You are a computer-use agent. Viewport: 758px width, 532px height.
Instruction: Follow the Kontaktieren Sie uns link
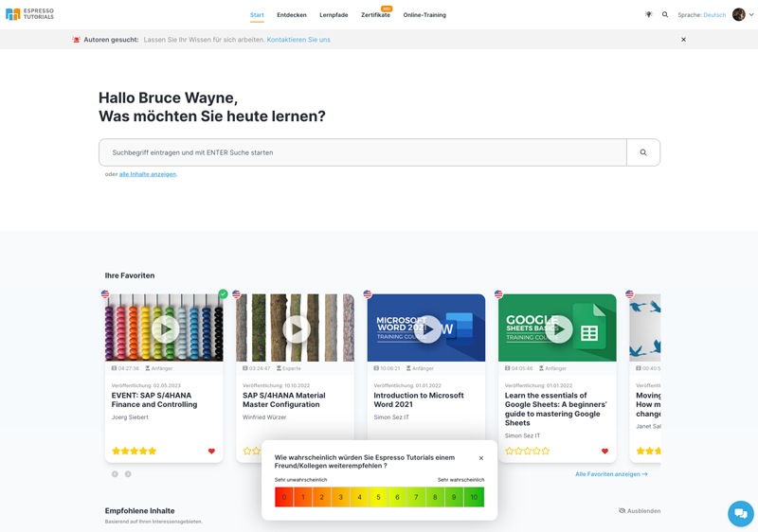tap(298, 40)
